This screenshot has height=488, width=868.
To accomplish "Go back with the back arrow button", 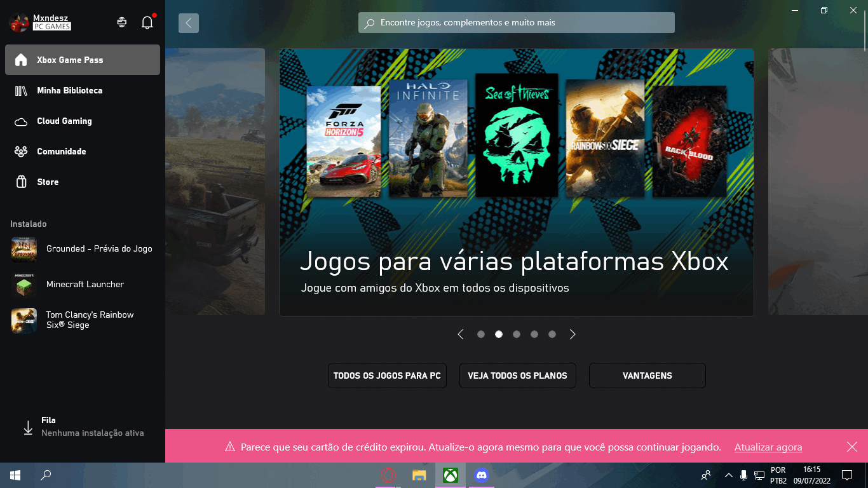I will coord(189,23).
